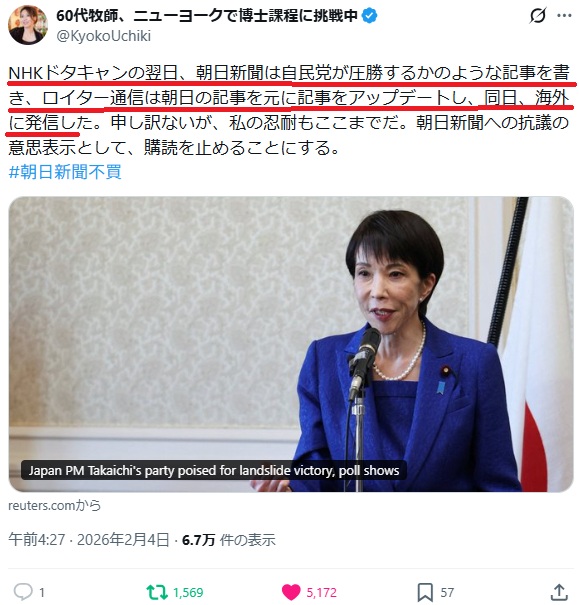Click the display name 60代牧師
This screenshot has height=605, width=579.
point(207,16)
